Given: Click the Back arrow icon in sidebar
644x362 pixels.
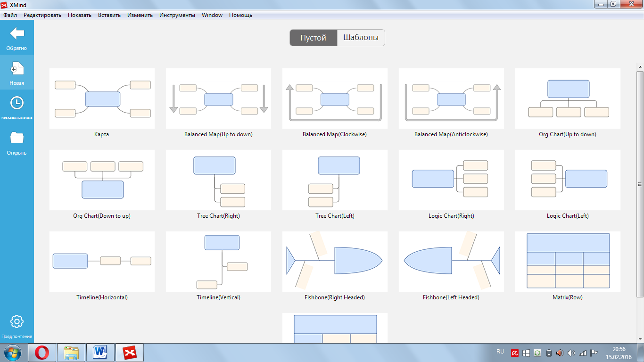Looking at the screenshot, I should click(x=17, y=33).
